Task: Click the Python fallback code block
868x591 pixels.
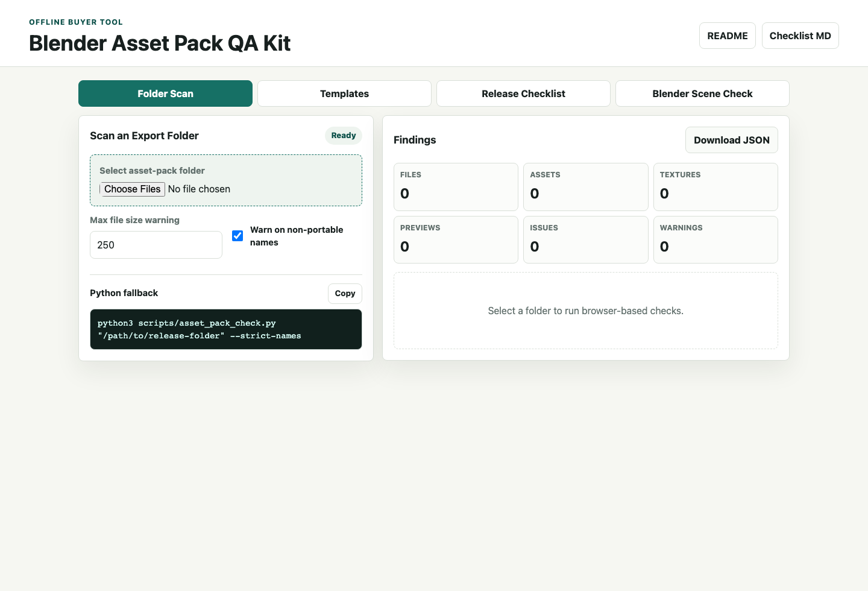Action: [x=226, y=329]
